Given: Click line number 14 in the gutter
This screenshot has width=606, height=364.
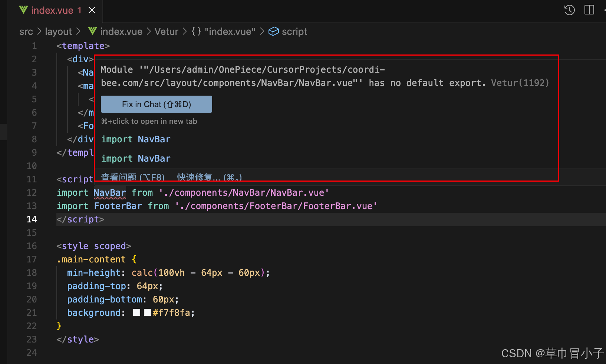Looking at the screenshot, I should pyautogui.click(x=32, y=219).
